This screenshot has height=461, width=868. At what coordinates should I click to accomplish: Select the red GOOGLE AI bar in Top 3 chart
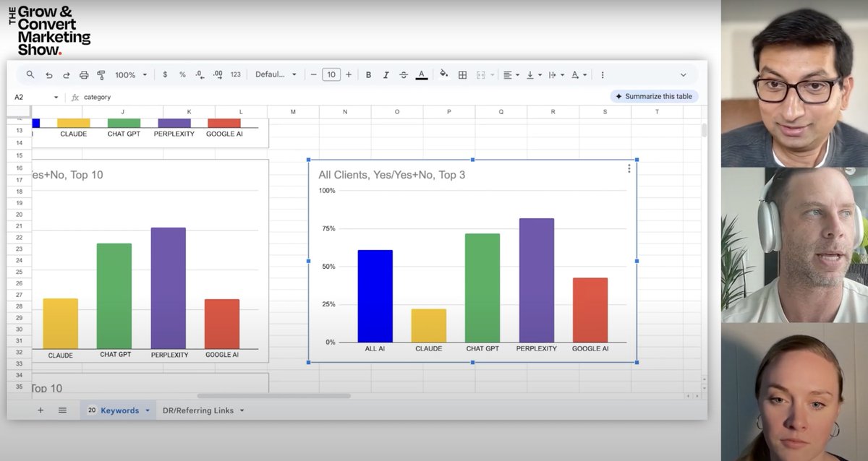pos(590,310)
